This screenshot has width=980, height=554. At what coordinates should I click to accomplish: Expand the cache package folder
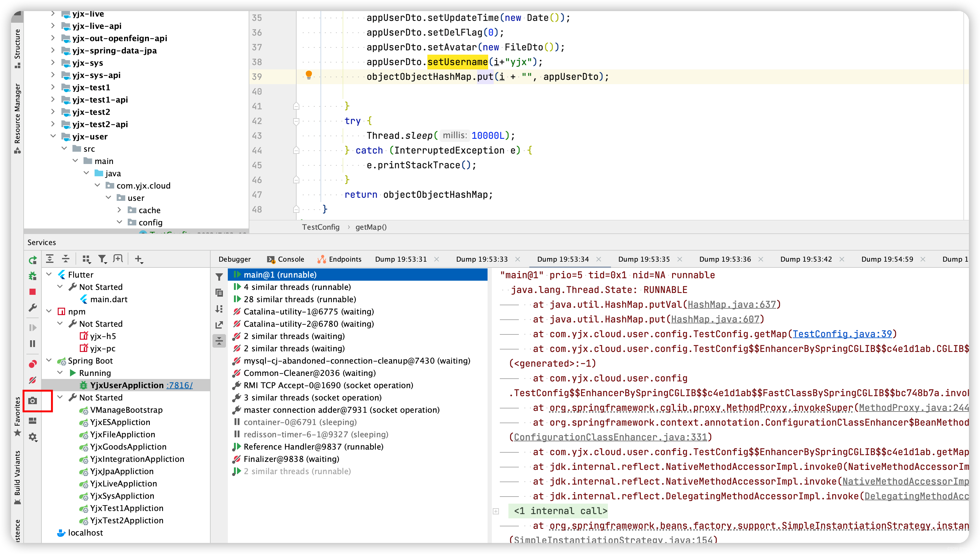pos(119,210)
